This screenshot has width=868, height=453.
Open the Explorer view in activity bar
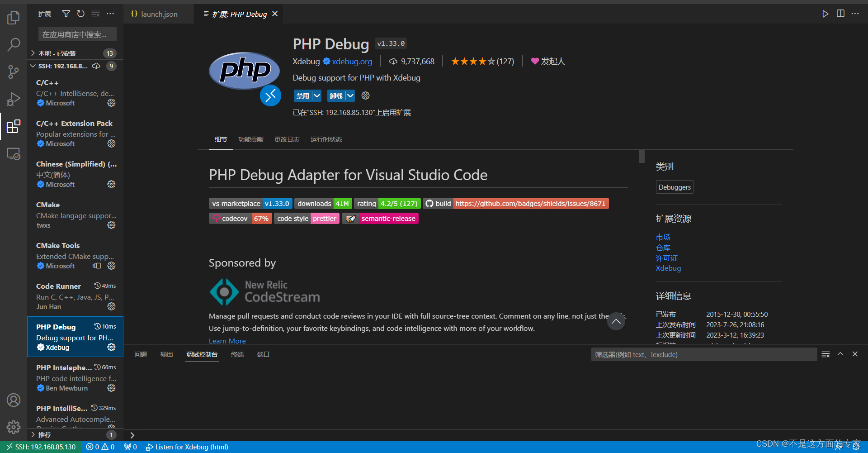pyautogui.click(x=14, y=18)
